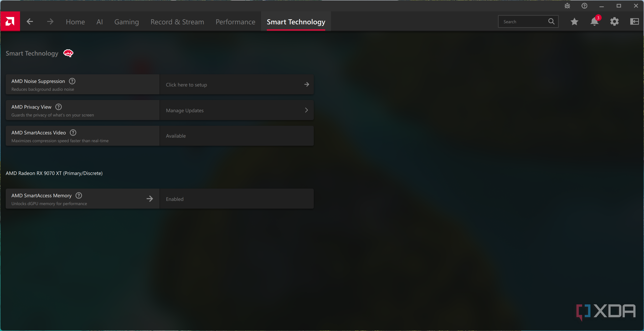This screenshot has height=331, width=644.
Task: Minimize the AMD Software window
Action: coord(602,6)
